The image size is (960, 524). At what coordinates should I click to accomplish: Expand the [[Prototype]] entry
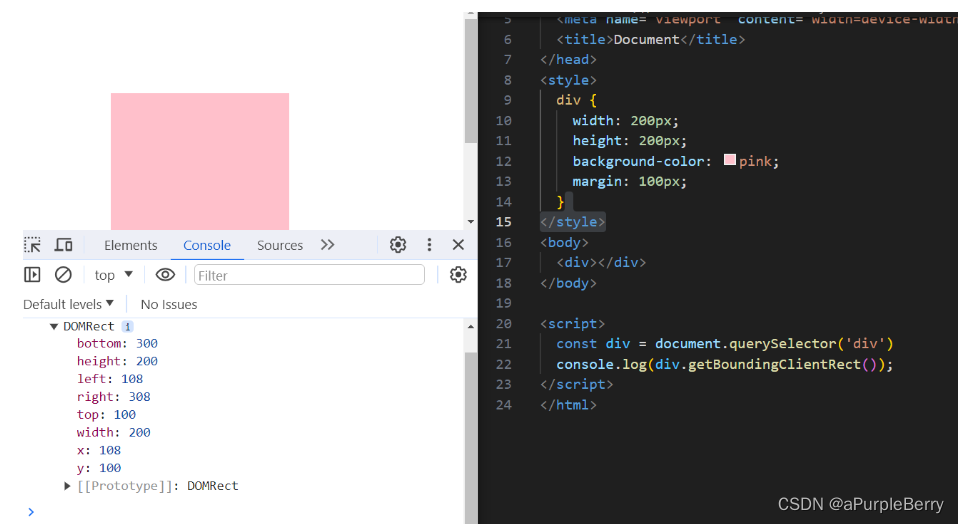[x=67, y=486]
